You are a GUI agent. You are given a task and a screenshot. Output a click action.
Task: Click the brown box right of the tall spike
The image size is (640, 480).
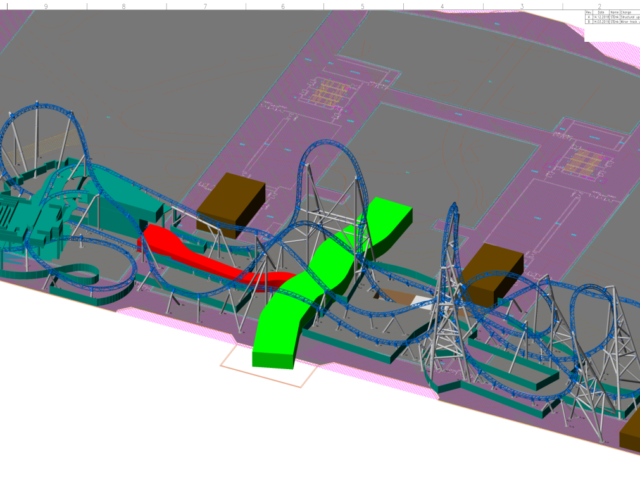tap(493, 274)
